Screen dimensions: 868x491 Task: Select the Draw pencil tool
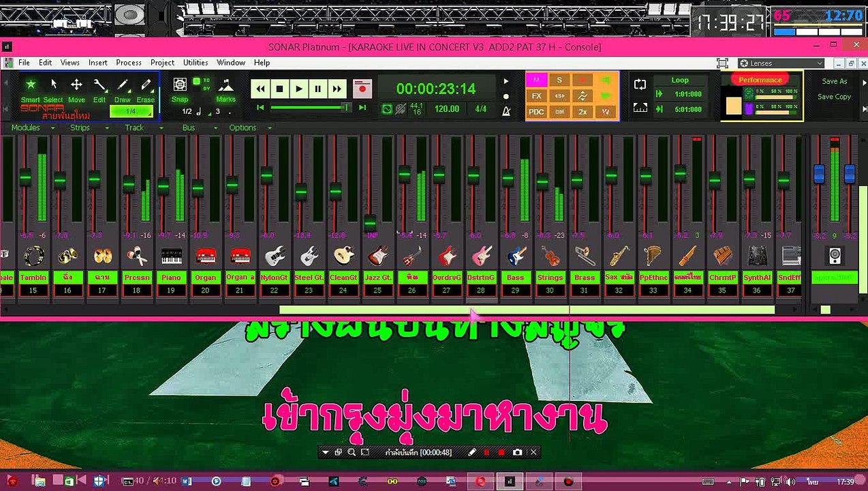tap(123, 89)
